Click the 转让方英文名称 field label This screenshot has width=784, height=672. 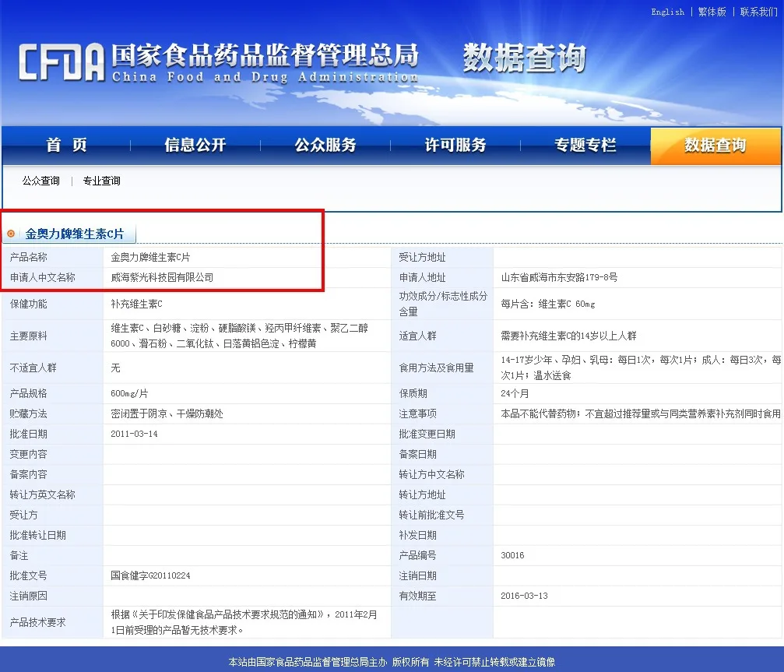click(x=43, y=495)
